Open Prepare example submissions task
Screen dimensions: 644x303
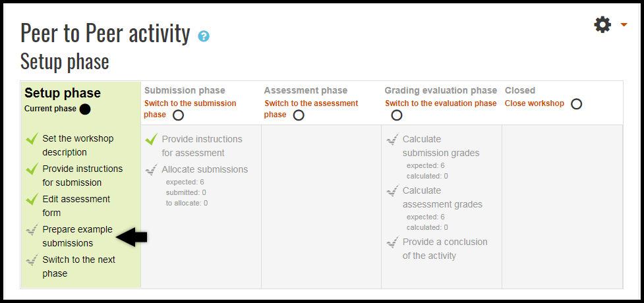[x=78, y=236]
